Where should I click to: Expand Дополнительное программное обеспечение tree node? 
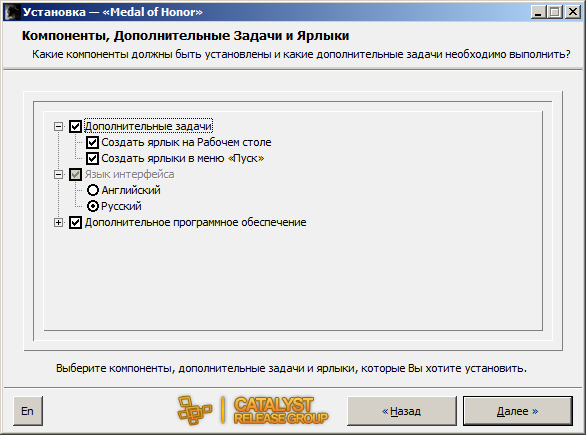pyautogui.click(x=58, y=222)
